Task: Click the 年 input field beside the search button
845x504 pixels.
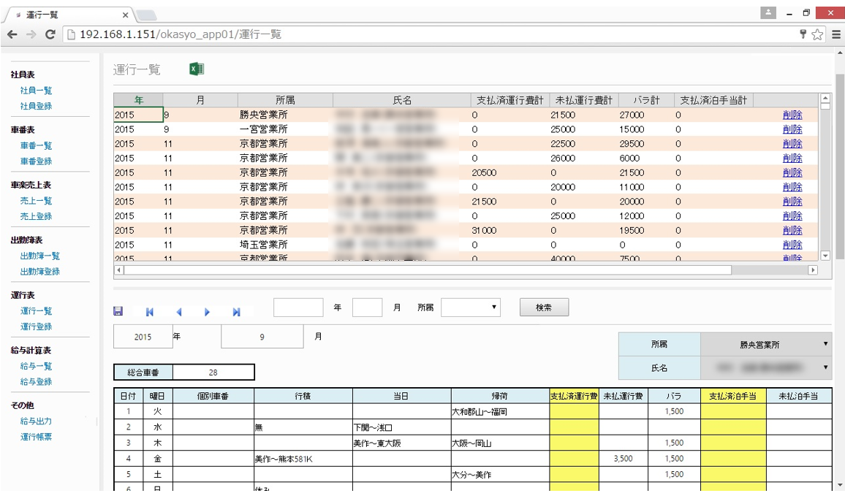Action: tap(298, 307)
